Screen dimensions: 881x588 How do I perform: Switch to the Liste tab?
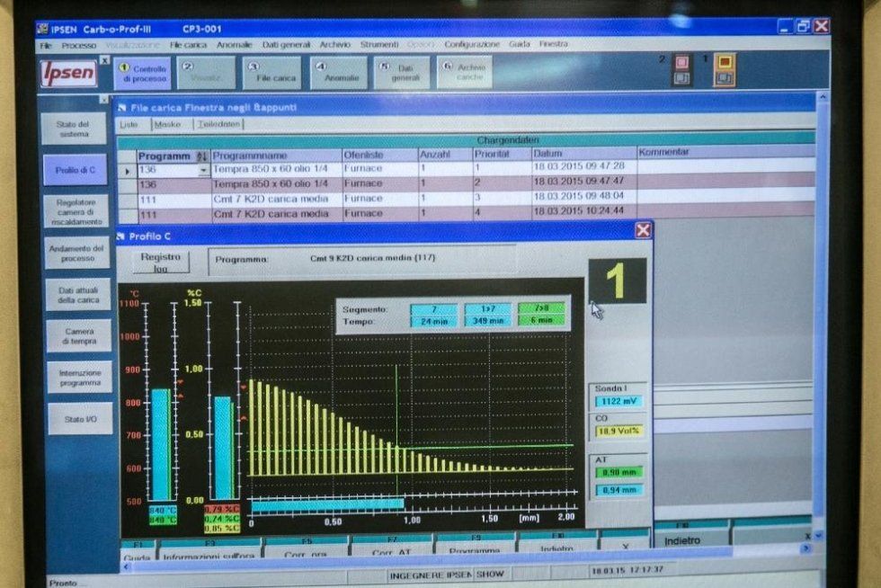pos(129,125)
